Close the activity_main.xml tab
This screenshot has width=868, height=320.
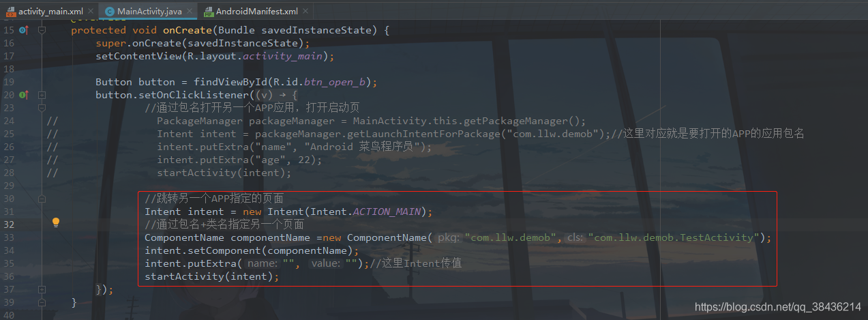click(x=89, y=12)
